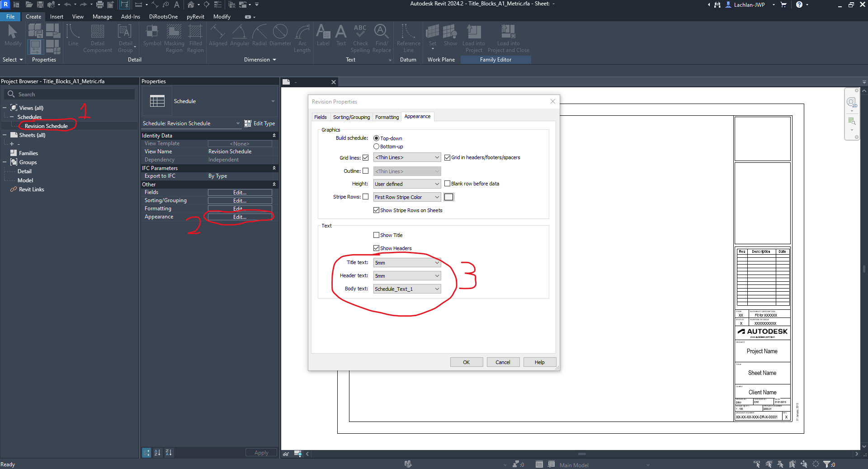
Task: Activate the Masking Region tool
Action: coord(174,38)
